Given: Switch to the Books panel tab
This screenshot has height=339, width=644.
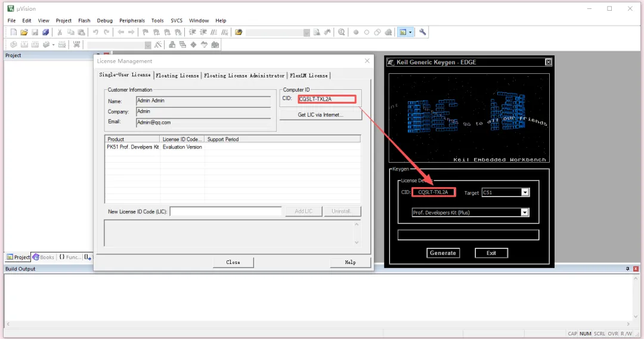Looking at the screenshot, I should (x=44, y=257).
